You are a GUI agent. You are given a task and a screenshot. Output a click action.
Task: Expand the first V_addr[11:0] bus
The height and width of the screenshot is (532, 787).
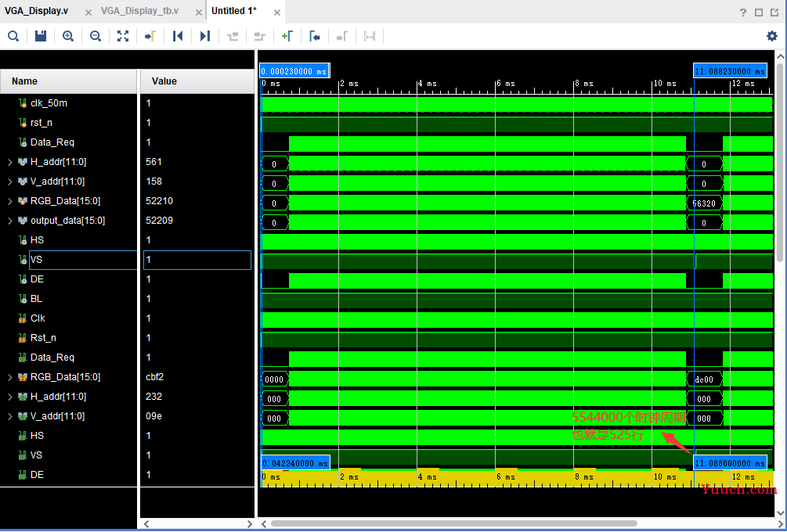(x=9, y=182)
